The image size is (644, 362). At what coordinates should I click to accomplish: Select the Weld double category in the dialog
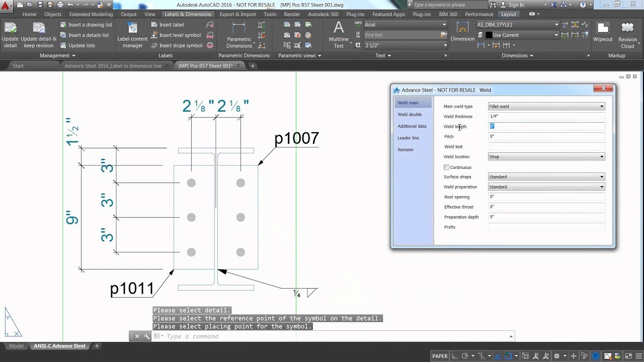(x=409, y=114)
